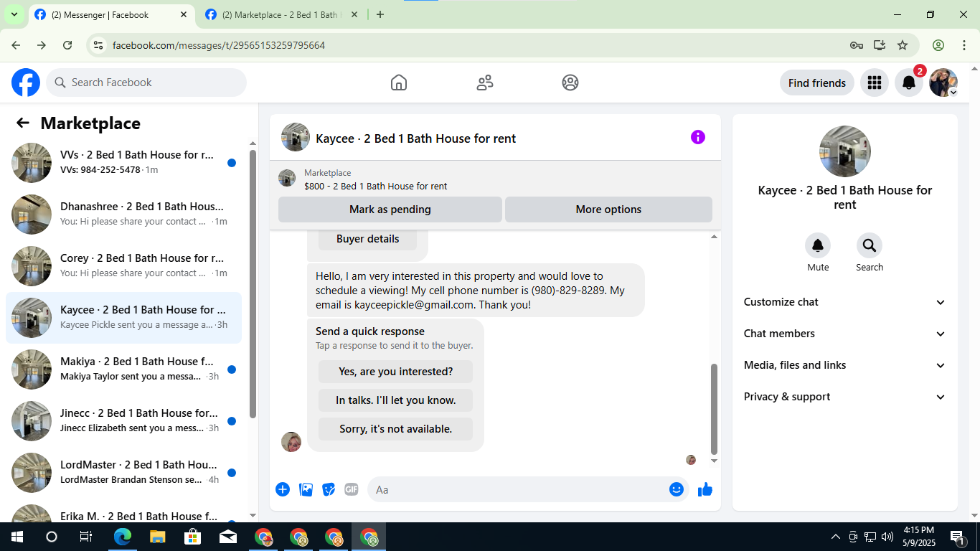Open the Corey conversation

coord(123,266)
